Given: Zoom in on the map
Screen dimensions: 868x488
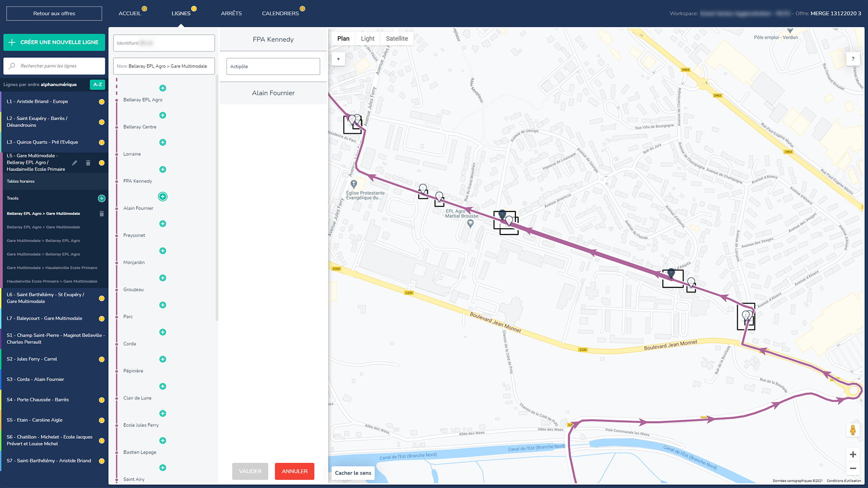Looking at the screenshot, I should (x=853, y=455).
